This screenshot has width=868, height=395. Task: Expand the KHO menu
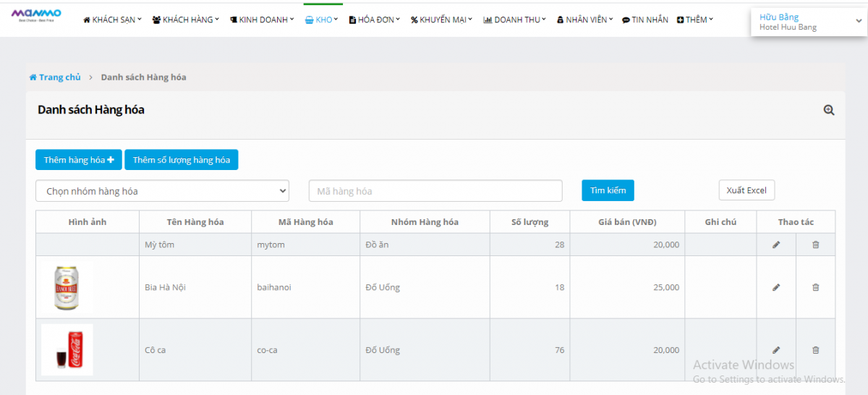tap(322, 20)
